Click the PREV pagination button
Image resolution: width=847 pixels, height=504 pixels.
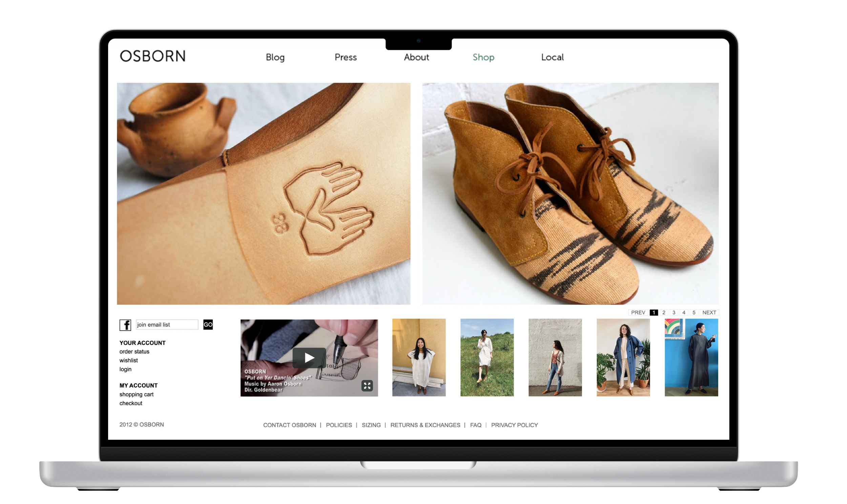coord(638,312)
